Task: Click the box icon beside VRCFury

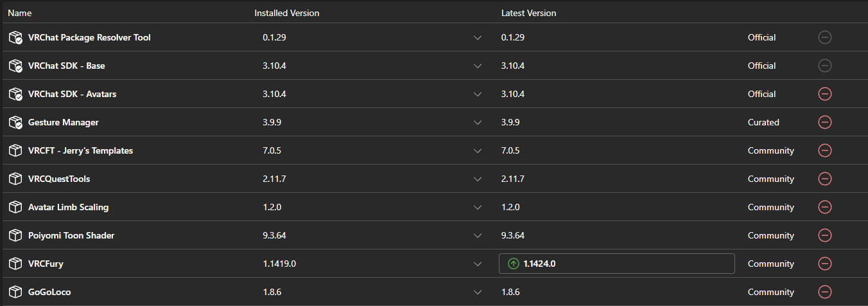Action: [x=15, y=264]
